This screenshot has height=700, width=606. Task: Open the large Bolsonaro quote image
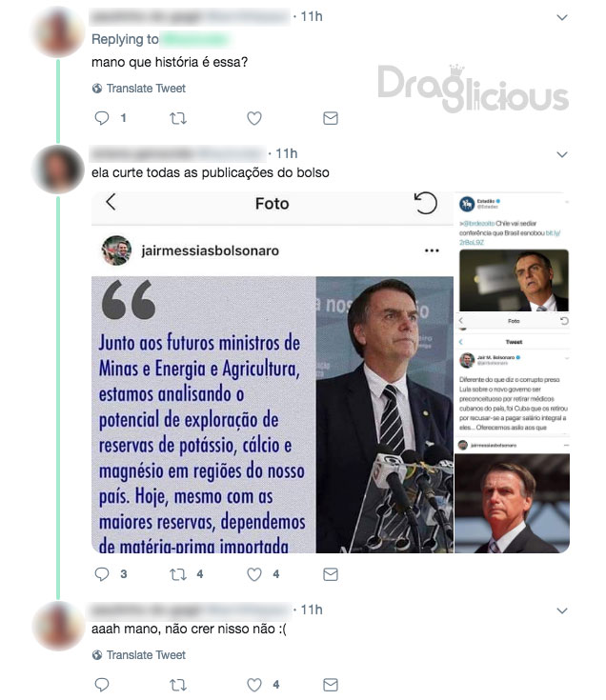(x=273, y=372)
